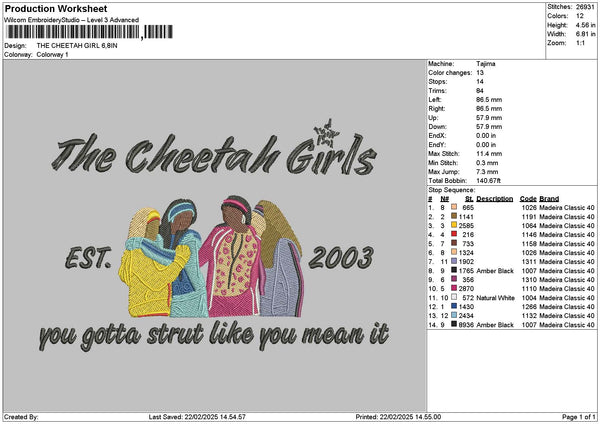Screen dimensions: 600x424
Task: Click the Stop Sequence section heading
Action: point(451,188)
